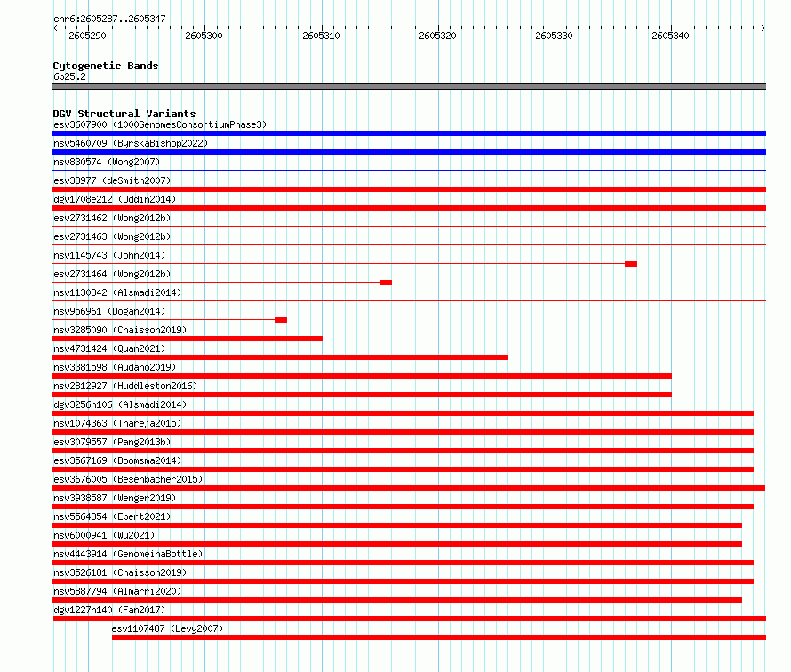Click ruler position 2605340
791x672 pixels.
point(670,36)
